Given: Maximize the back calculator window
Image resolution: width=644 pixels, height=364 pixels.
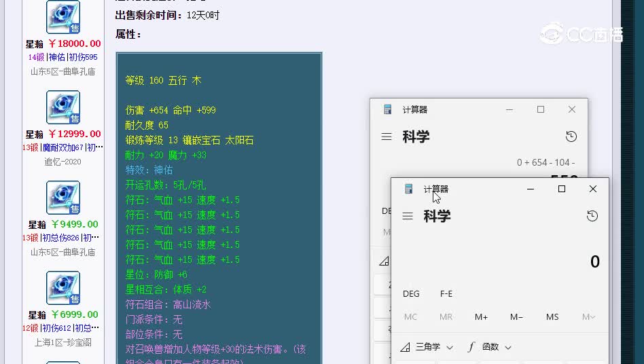Looking at the screenshot, I should click(x=541, y=109).
